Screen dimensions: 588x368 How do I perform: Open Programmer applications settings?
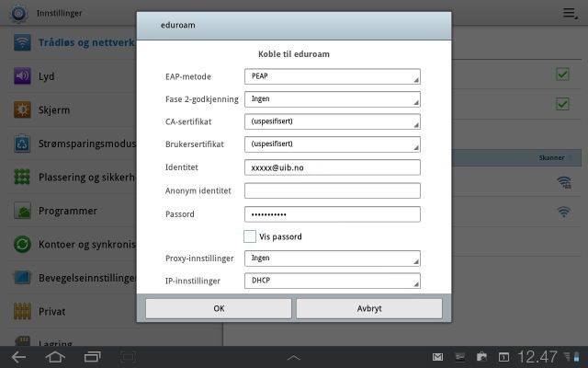coord(68,211)
